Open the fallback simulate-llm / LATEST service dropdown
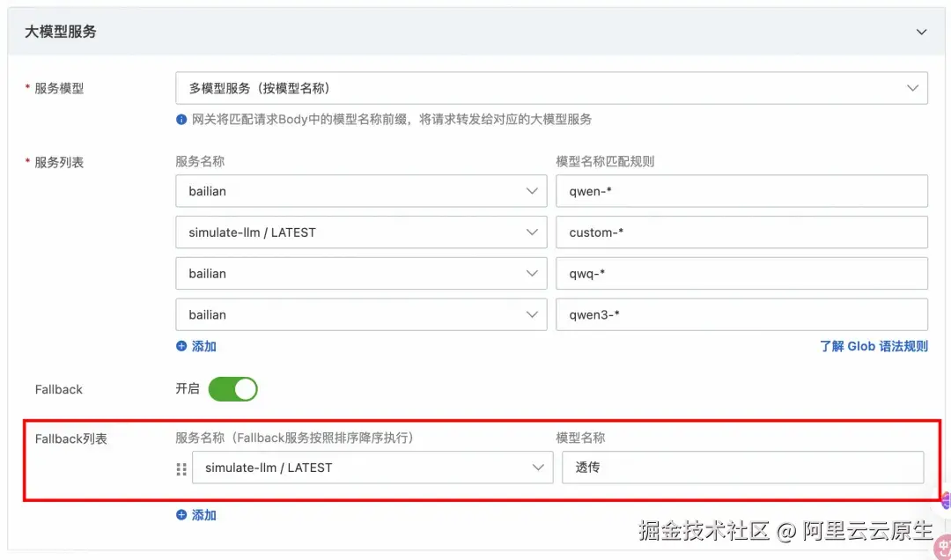 pos(370,468)
